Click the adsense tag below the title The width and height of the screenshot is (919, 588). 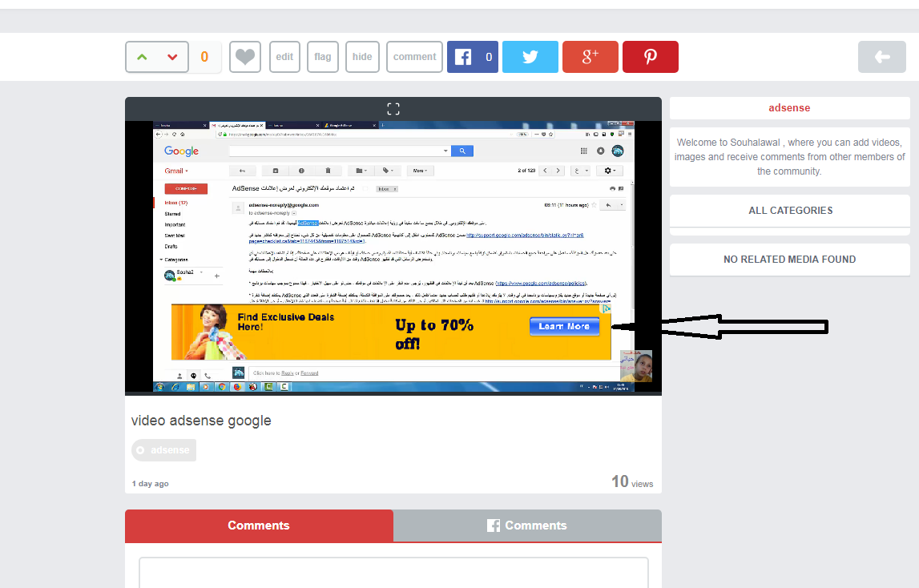(164, 450)
